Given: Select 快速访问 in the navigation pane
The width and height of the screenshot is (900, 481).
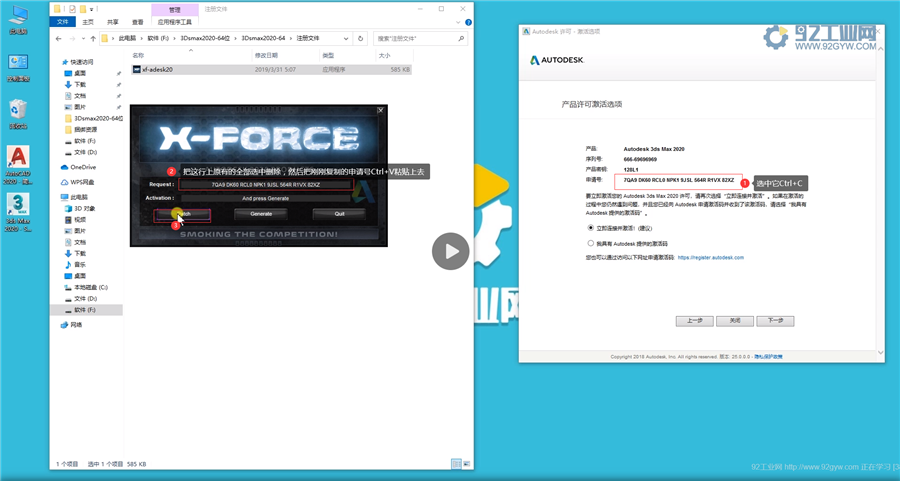Looking at the screenshot, I should pyautogui.click(x=77, y=61).
